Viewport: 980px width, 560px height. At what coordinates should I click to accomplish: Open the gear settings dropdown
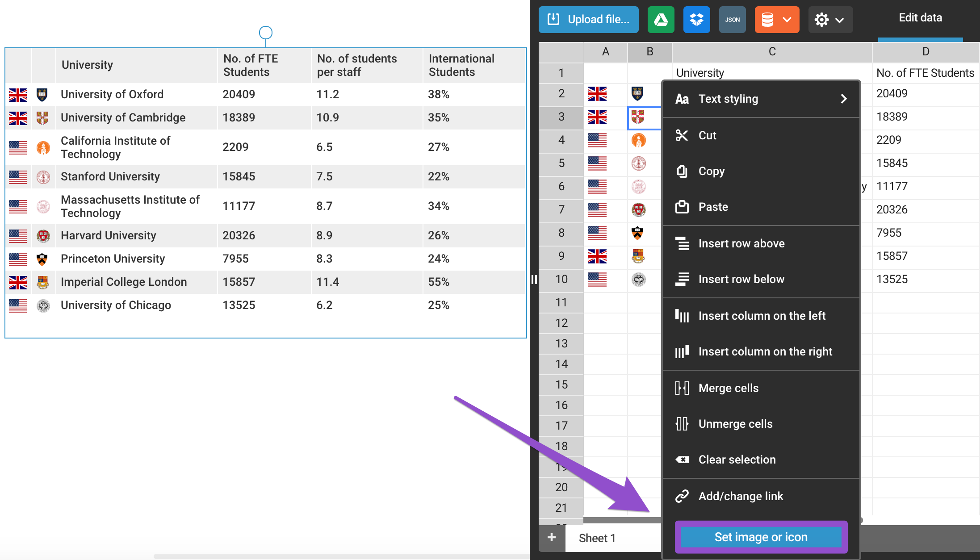point(830,20)
